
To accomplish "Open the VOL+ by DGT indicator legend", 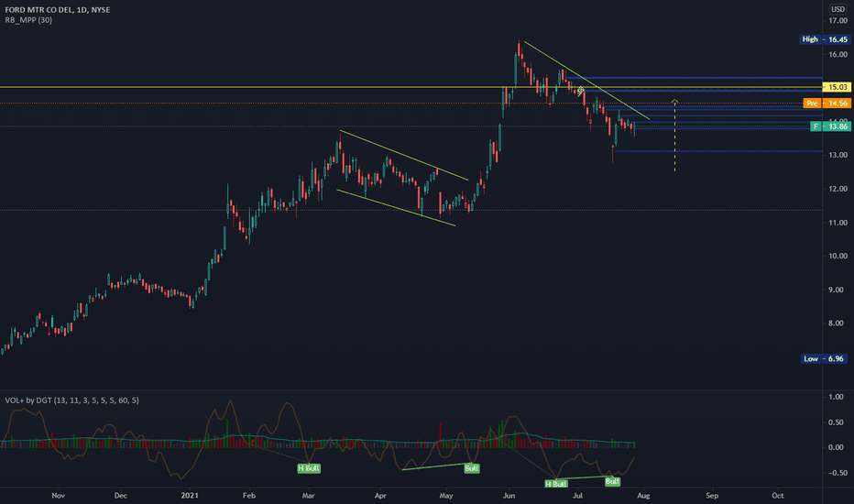I will (x=71, y=400).
